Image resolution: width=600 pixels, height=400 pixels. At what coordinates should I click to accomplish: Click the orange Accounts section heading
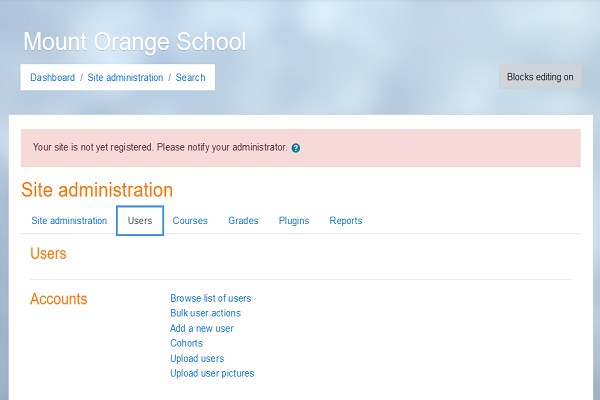pos(59,299)
